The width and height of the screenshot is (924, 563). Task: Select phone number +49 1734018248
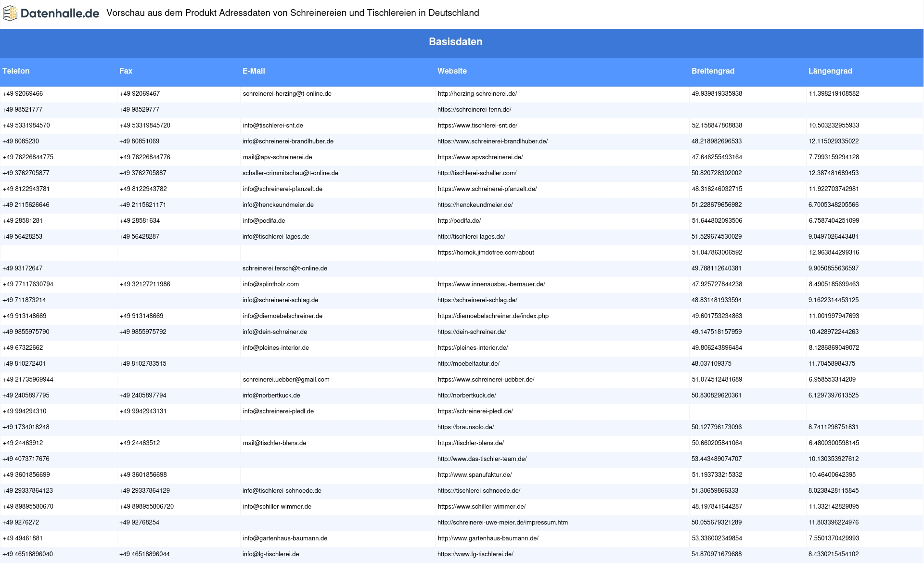pos(26,427)
